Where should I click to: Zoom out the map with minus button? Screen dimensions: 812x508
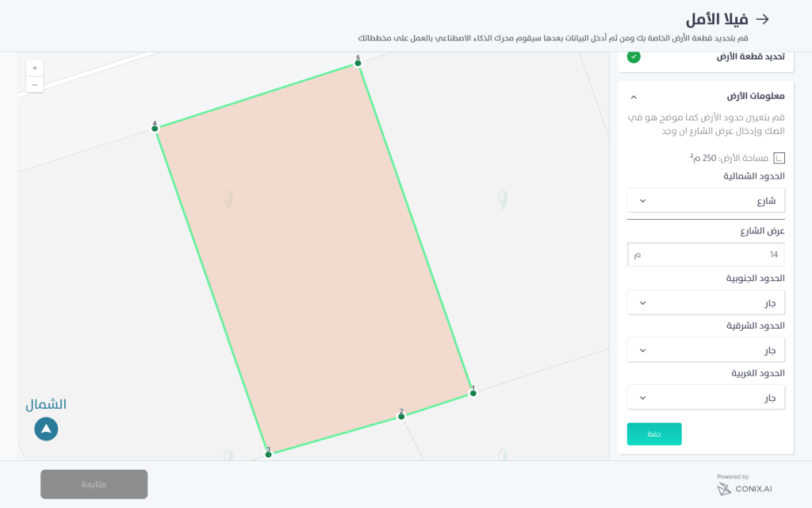pos(34,85)
